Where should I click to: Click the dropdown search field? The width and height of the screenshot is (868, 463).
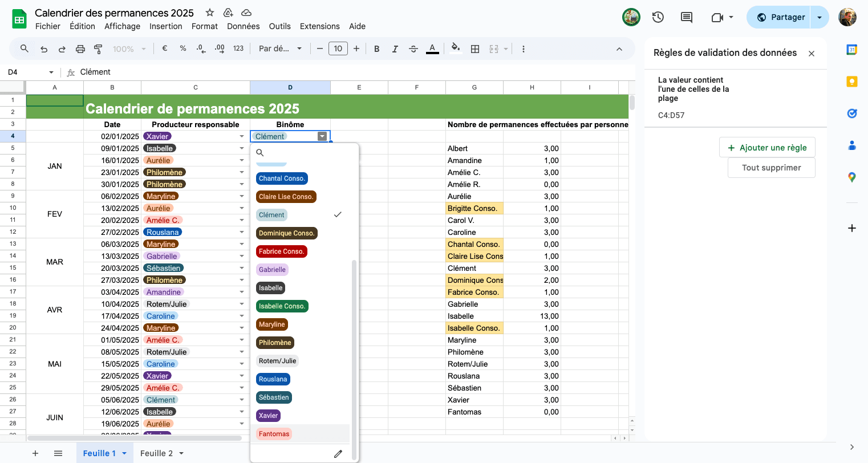click(305, 152)
